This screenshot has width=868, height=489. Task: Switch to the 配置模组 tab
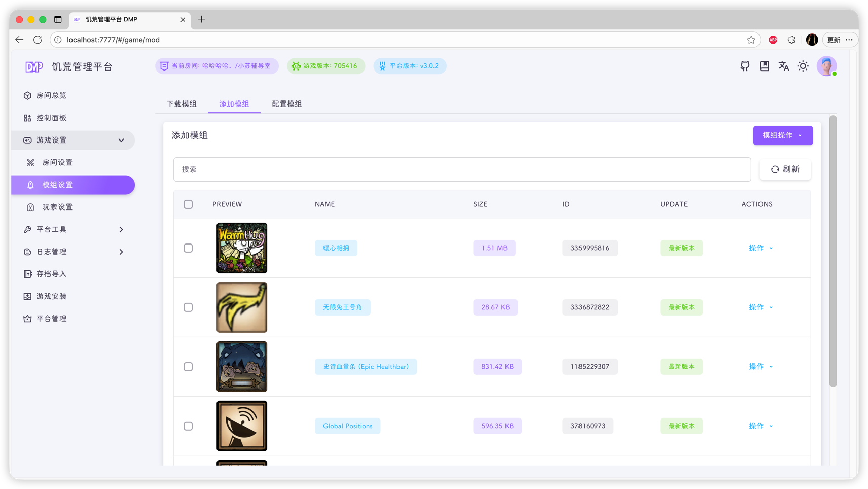pos(287,103)
